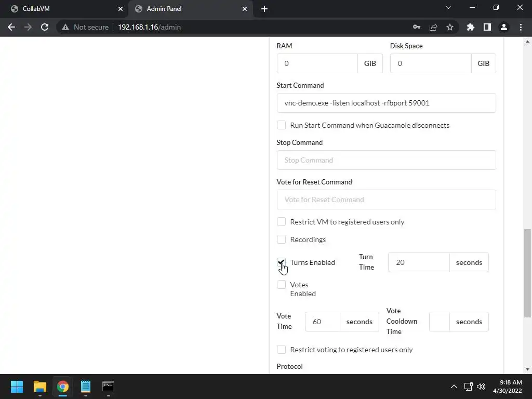The width and height of the screenshot is (532, 399).
Task: Open File Explorer from the taskbar
Action: click(39, 387)
